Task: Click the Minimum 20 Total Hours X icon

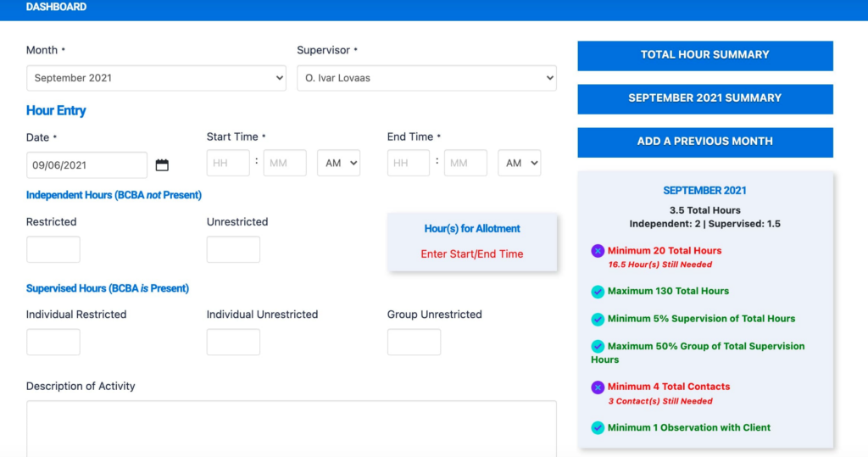Action: 598,251
